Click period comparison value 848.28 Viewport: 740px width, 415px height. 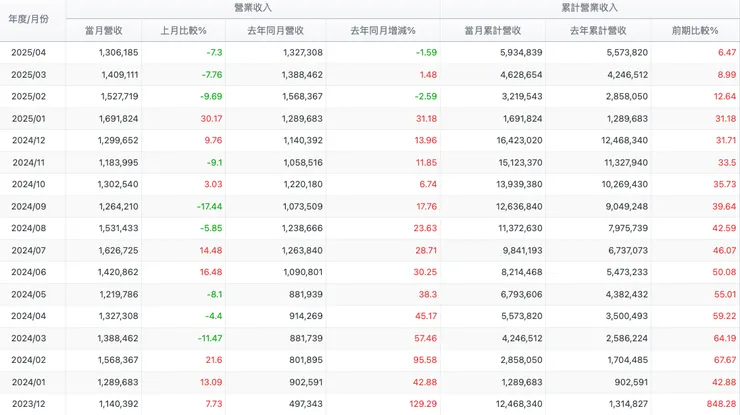point(722,404)
